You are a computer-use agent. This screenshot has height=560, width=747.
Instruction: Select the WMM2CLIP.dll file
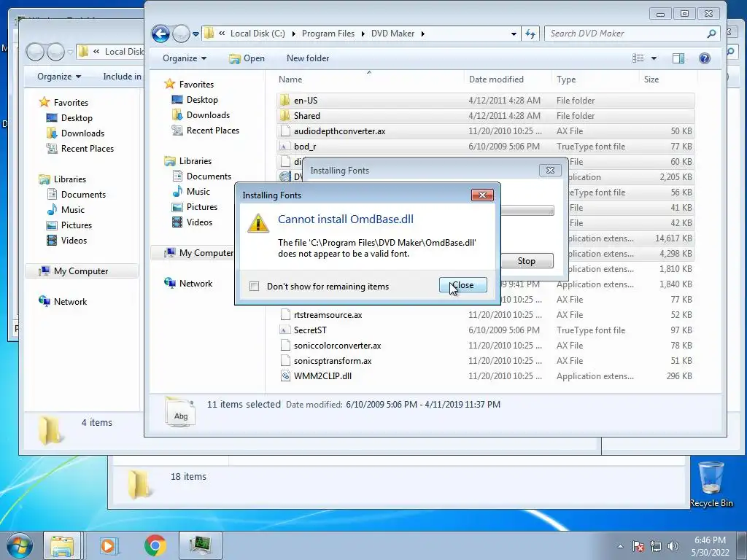pos(485,376)
